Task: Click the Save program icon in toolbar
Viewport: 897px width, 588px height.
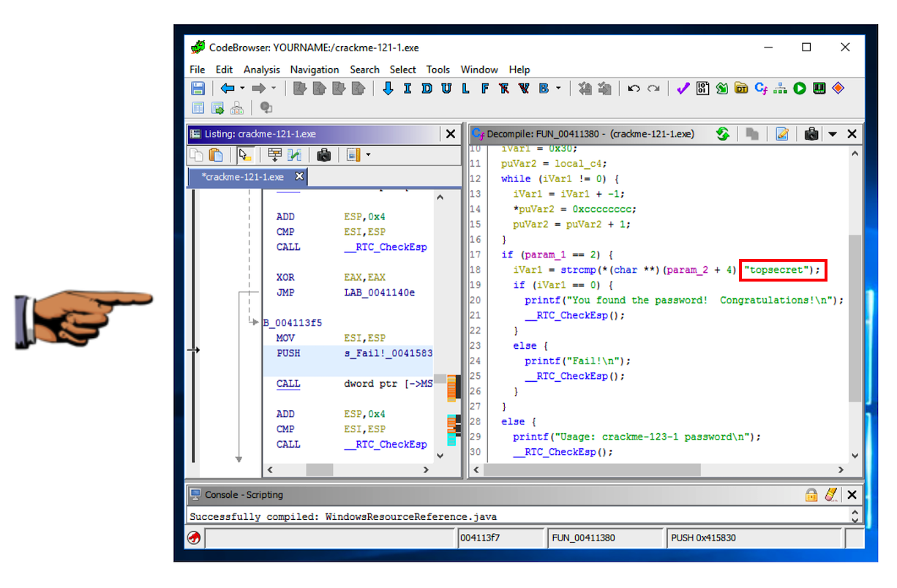Action: [x=198, y=88]
